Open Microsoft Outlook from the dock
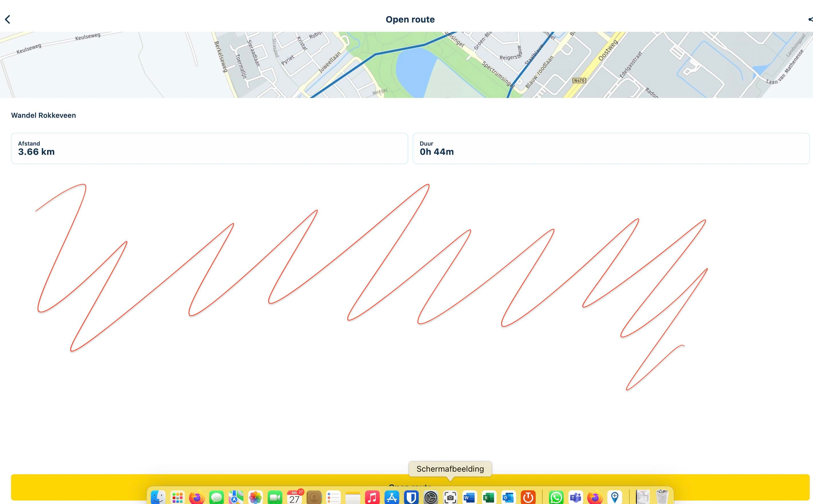Screen dimensions: 813x504 (x=508, y=497)
